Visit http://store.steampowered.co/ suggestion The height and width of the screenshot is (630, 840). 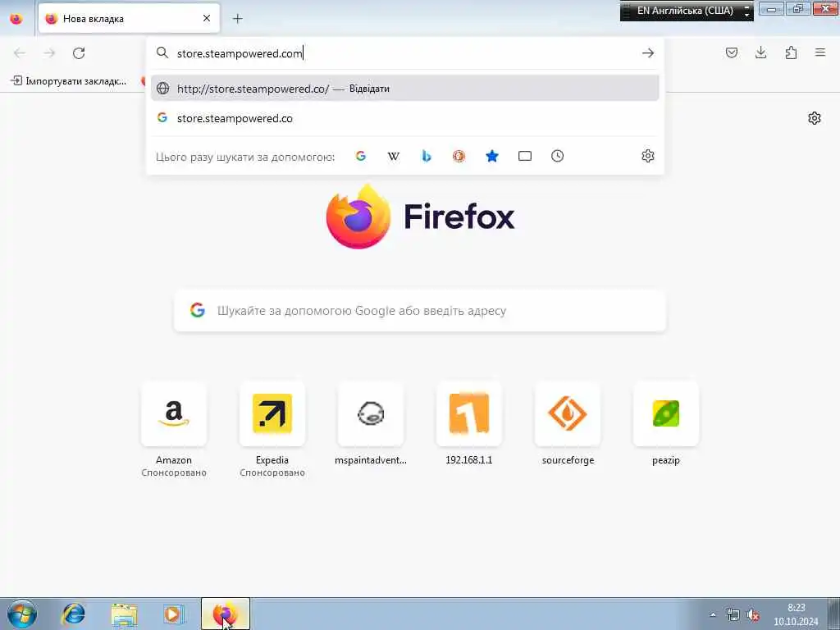(x=404, y=89)
